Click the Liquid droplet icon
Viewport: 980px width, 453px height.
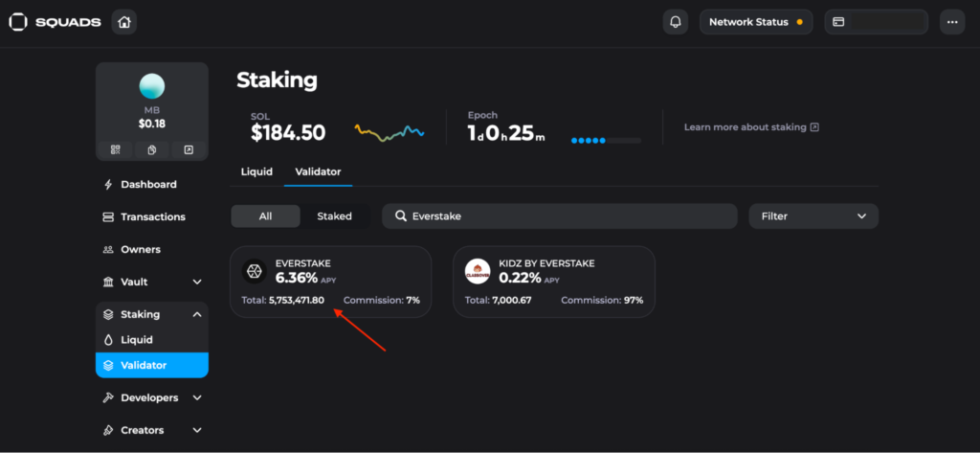click(108, 340)
